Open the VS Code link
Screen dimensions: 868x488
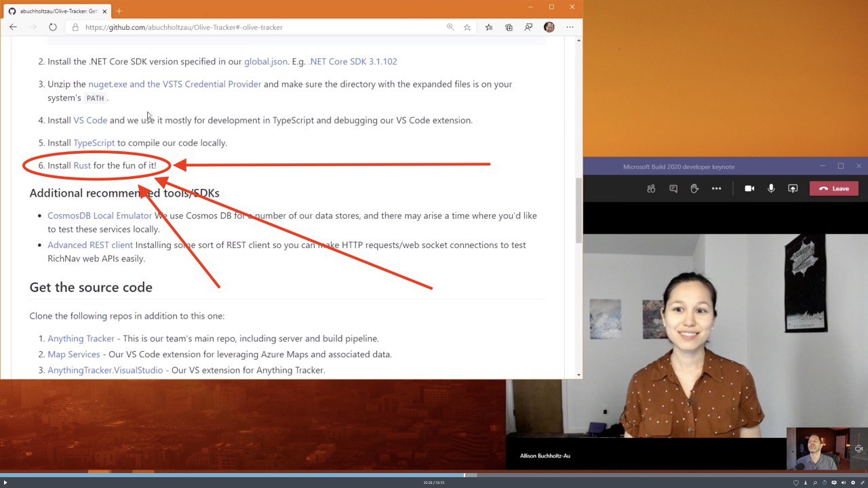90,120
